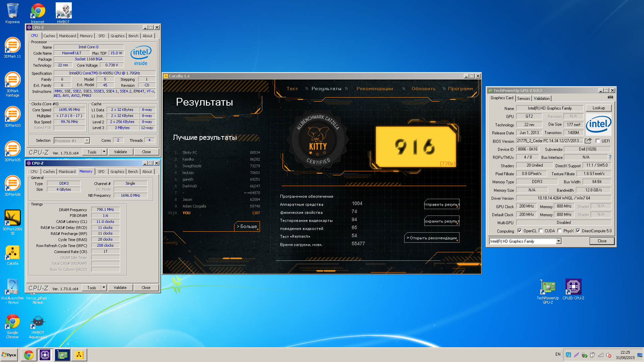
Task: Launch the 3DMark Vantage desktop shortcut
Action: (12, 84)
